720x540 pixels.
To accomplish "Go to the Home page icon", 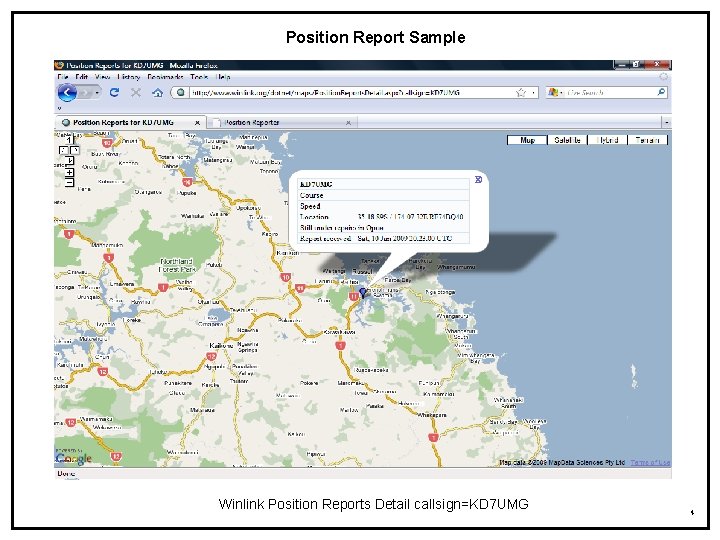I will (158, 93).
